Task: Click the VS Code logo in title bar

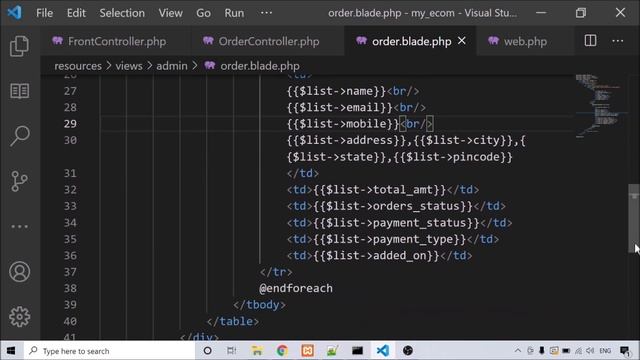Action: coord(15,13)
